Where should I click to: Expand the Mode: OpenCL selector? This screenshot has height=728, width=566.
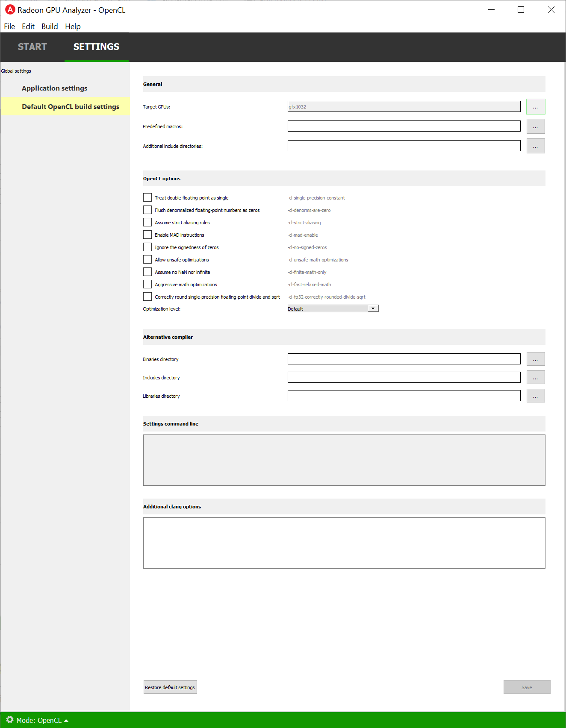[42, 720]
